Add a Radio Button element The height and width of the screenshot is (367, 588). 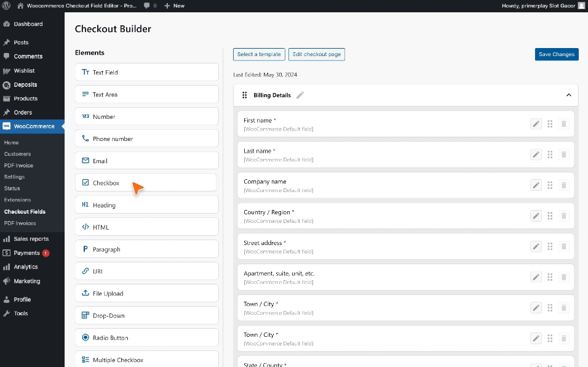146,337
